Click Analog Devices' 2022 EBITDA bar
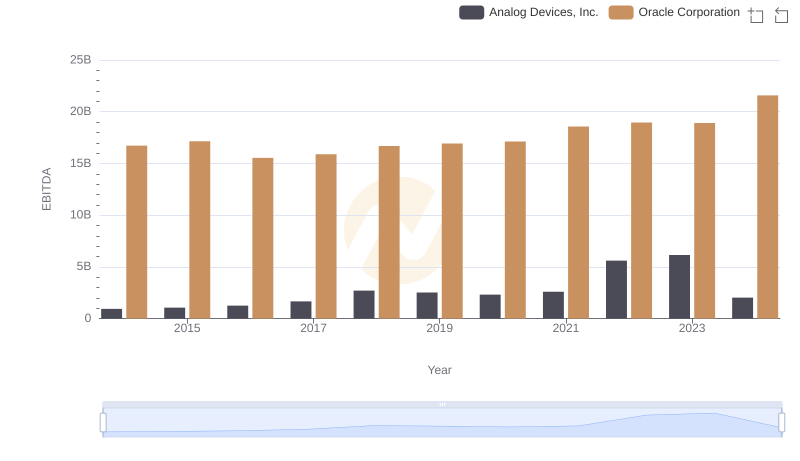This screenshot has width=800, height=461. (x=616, y=289)
